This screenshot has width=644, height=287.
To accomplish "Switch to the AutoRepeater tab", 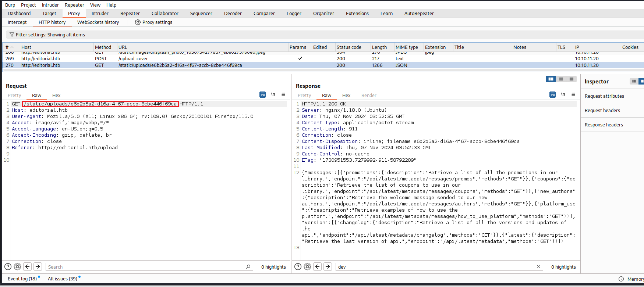I will [419, 14].
